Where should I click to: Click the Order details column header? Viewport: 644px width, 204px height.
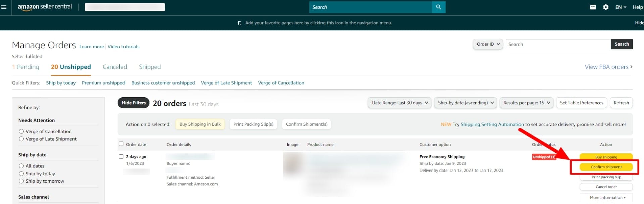179,145
